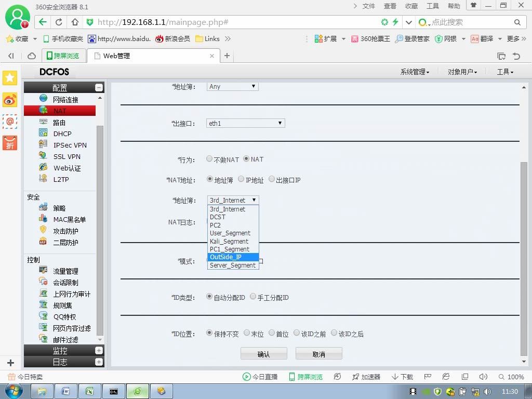Image resolution: width=532 pixels, height=399 pixels.
Task: Click the 上网行为审计 icon
Action: point(43,293)
